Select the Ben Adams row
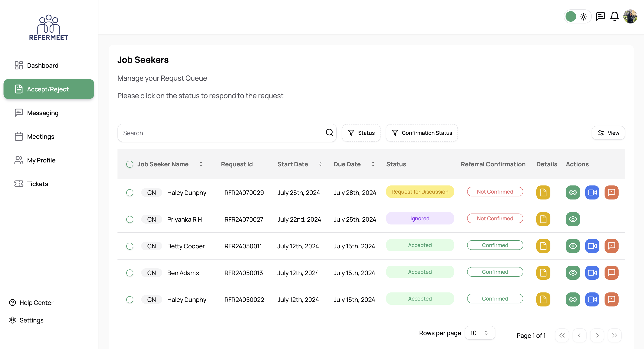This screenshot has width=644, height=349. click(130, 273)
